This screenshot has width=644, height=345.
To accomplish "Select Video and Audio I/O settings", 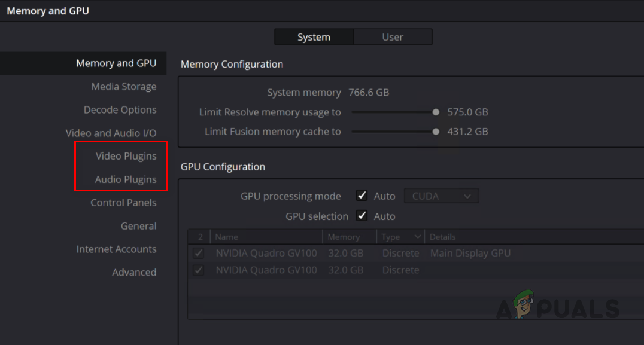I will pos(111,133).
